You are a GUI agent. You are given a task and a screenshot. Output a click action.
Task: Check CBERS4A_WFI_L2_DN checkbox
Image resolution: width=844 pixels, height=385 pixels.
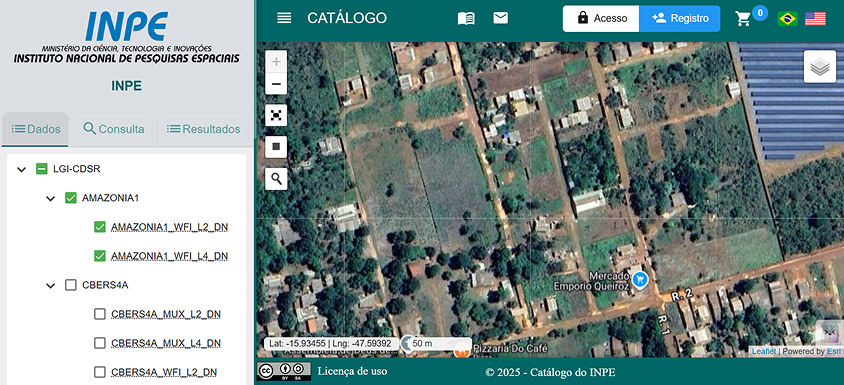100,372
